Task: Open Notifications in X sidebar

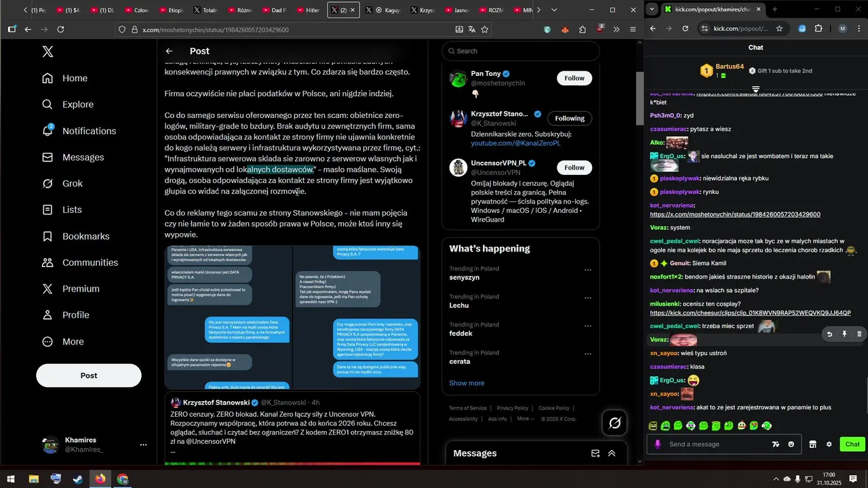Action: pyautogui.click(x=79, y=131)
